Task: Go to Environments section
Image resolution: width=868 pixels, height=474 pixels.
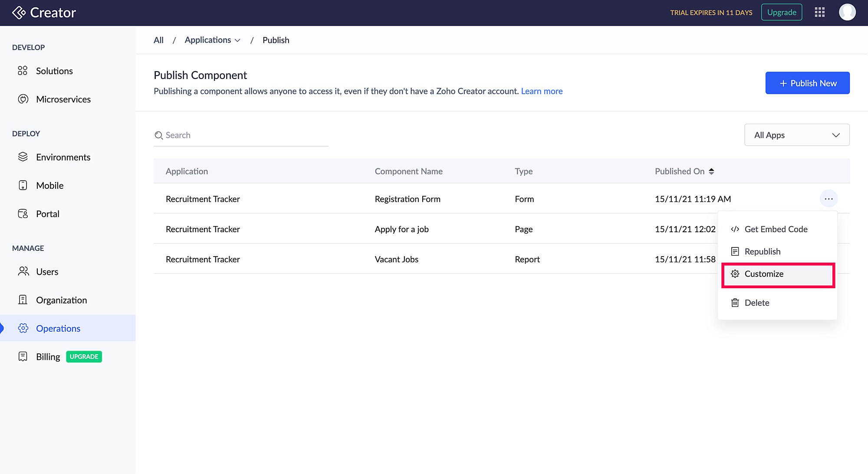Action: click(63, 157)
